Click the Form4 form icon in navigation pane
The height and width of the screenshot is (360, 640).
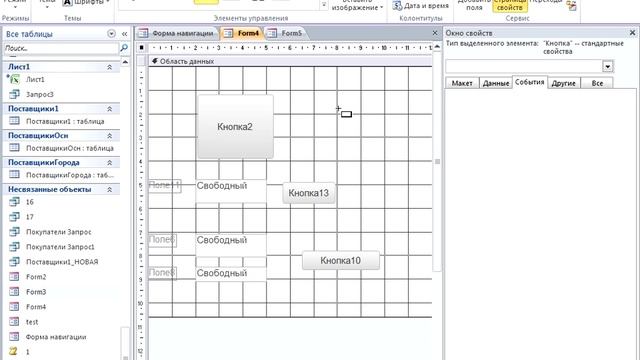pyautogui.click(x=14, y=307)
